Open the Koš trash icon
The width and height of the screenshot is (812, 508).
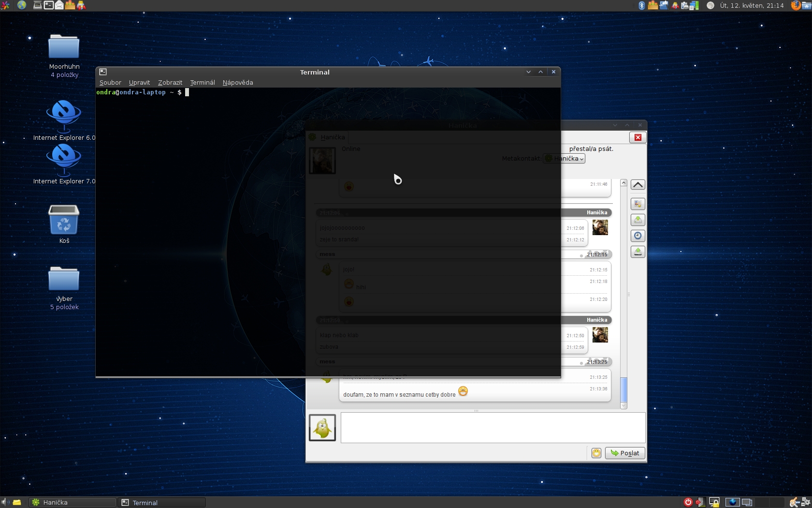point(64,219)
